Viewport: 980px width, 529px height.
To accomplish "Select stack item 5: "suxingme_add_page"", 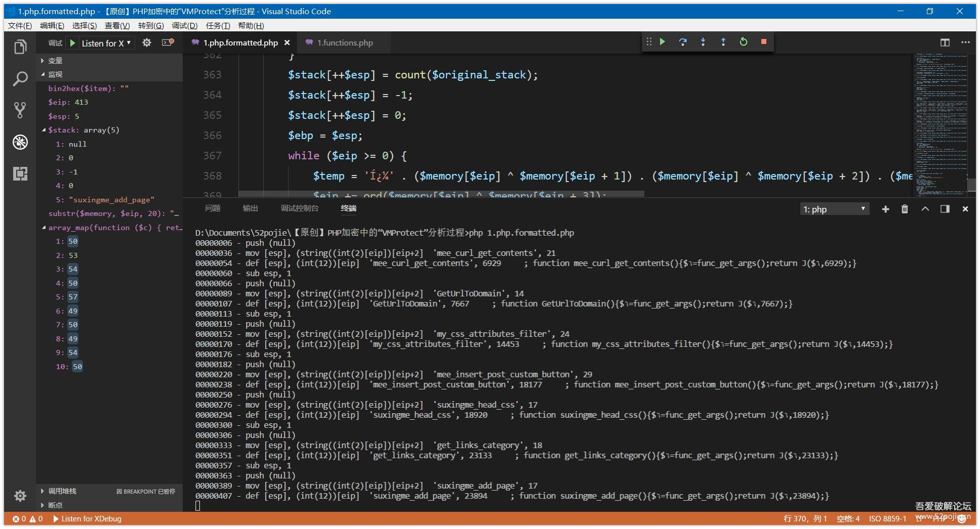I will click(109, 200).
